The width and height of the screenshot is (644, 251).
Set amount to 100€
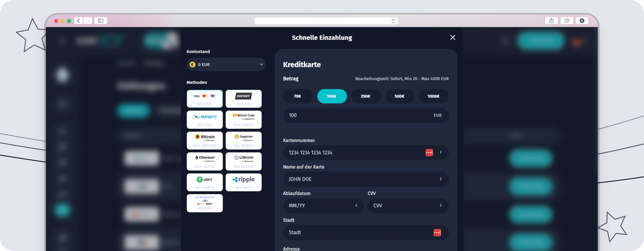(x=332, y=96)
